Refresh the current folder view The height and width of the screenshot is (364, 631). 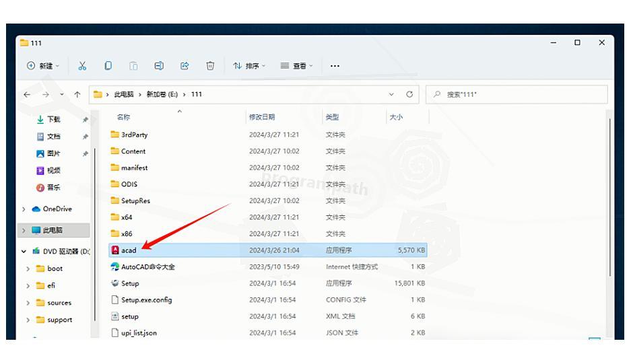tap(409, 94)
